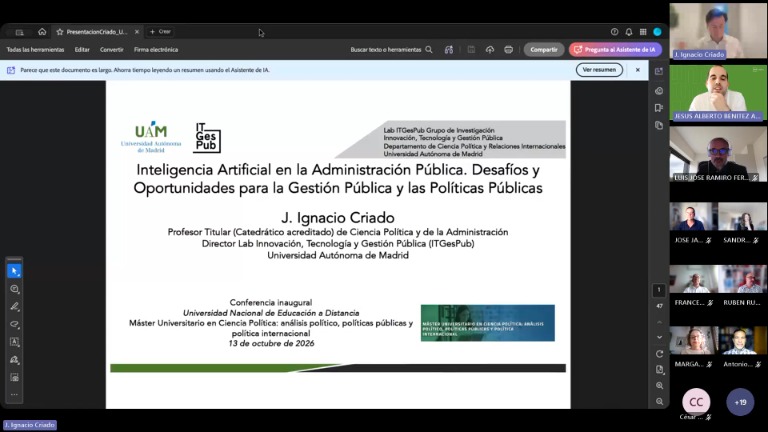Select Jesus Alberto Benitez's video tile
Image resolution: width=768 pixels, height=432 pixels.
(x=718, y=93)
